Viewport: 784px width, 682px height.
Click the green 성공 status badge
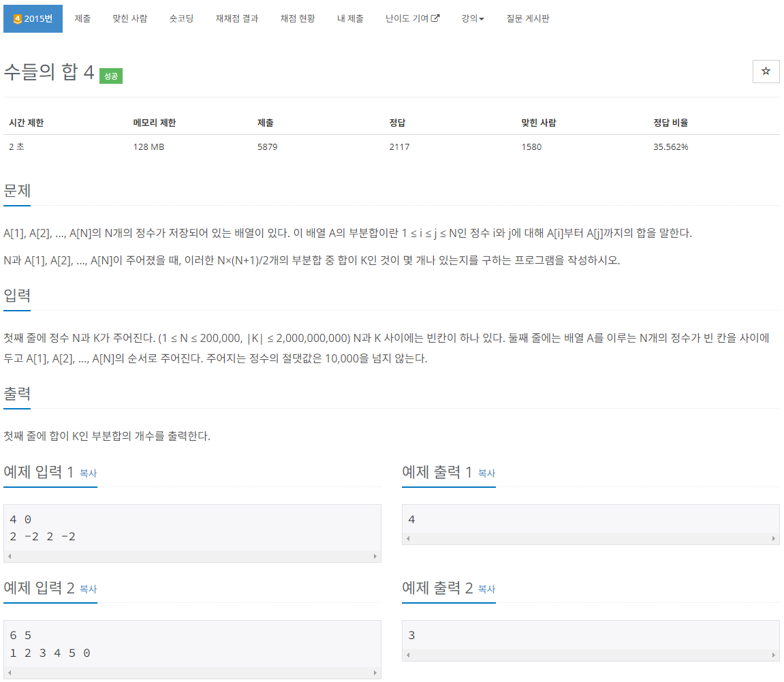tap(111, 76)
